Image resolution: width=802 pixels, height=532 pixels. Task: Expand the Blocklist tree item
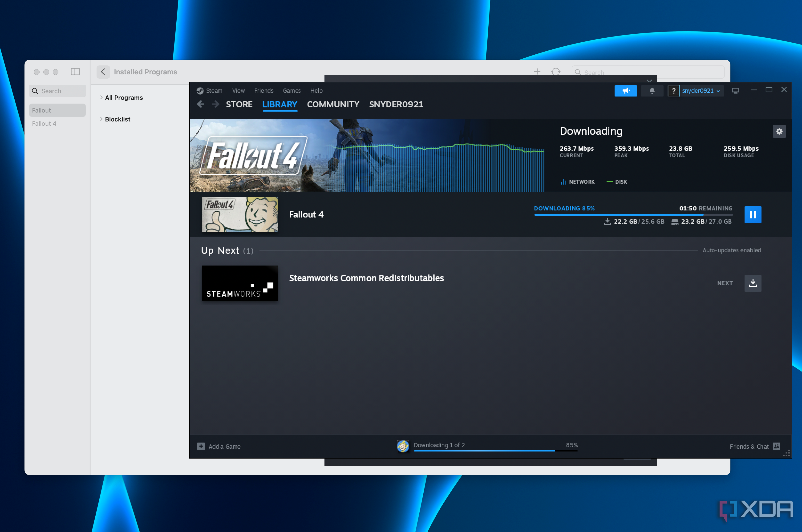pos(101,119)
